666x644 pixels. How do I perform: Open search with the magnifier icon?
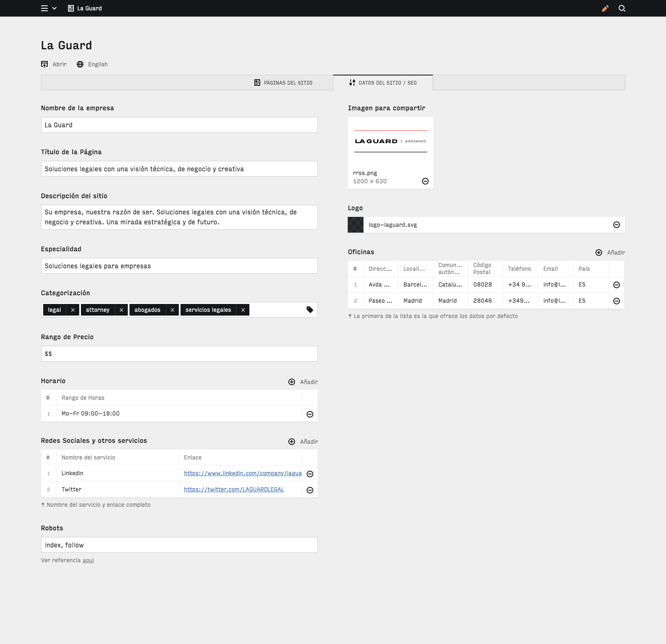(x=622, y=8)
